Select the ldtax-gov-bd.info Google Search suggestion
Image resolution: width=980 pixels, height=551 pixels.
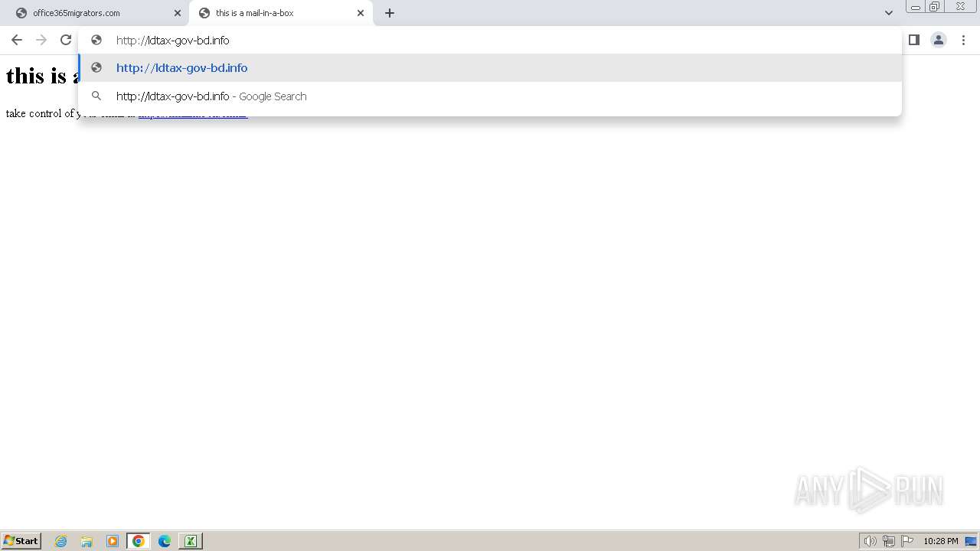point(490,96)
